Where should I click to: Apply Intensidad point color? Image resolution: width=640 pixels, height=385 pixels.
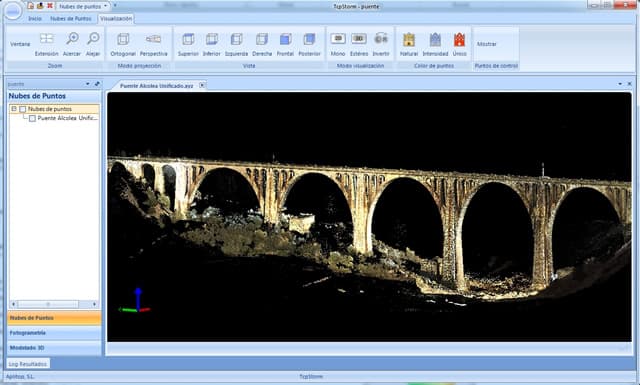pos(435,44)
